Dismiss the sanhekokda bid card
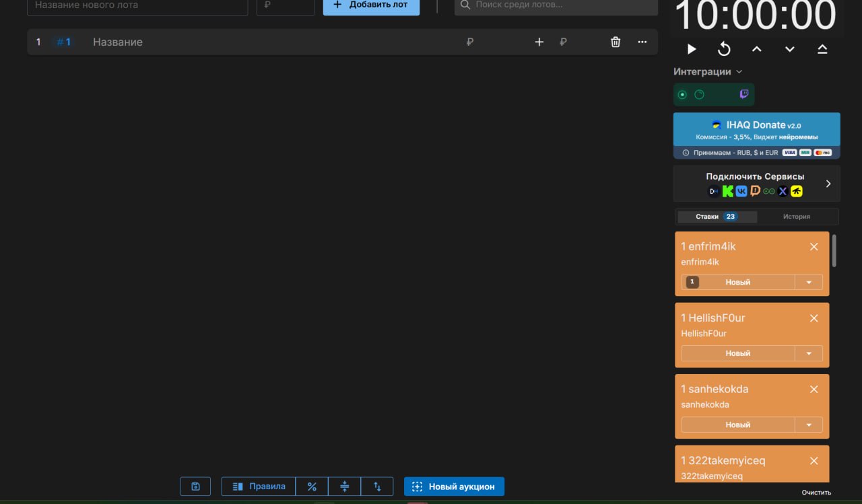The height and width of the screenshot is (504, 862). coord(814,390)
